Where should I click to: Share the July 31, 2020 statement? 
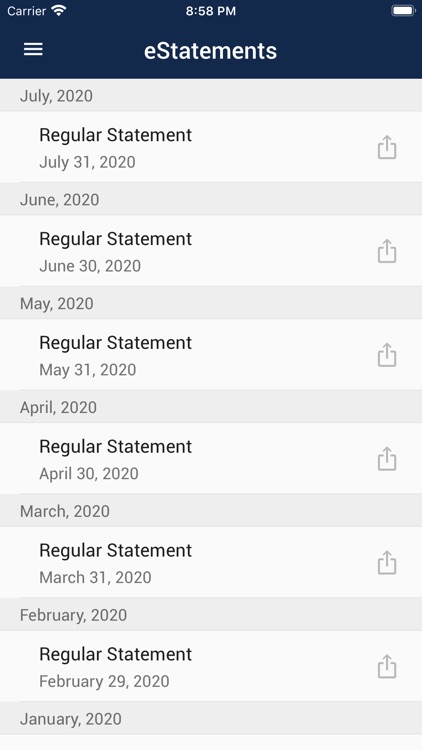pyautogui.click(x=387, y=147)
